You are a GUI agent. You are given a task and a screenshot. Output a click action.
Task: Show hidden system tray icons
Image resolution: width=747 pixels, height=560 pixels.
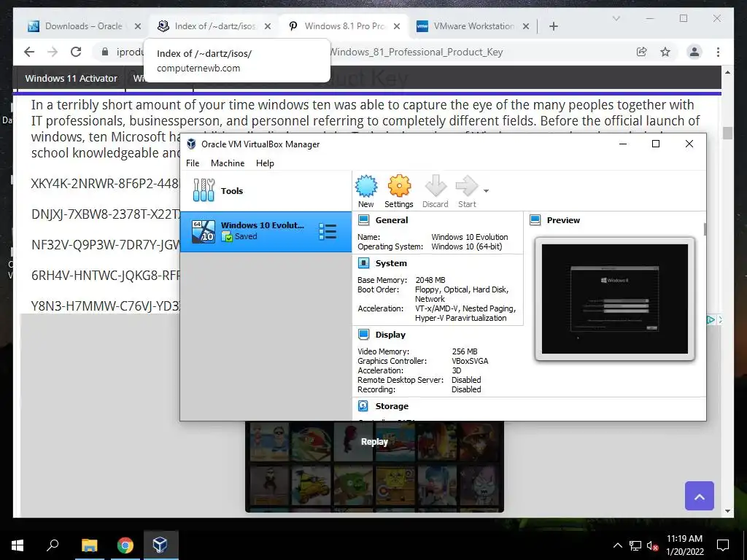coord(617,545)
